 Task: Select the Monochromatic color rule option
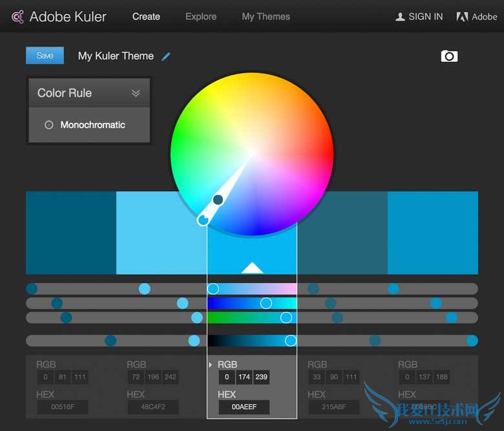point(89,125)
